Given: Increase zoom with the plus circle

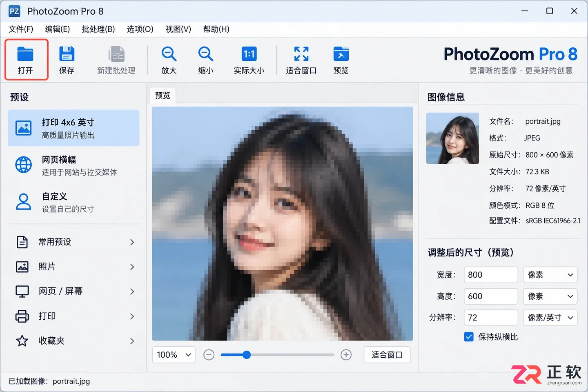Looking at the screenshot, I should [x=346, y=355].
